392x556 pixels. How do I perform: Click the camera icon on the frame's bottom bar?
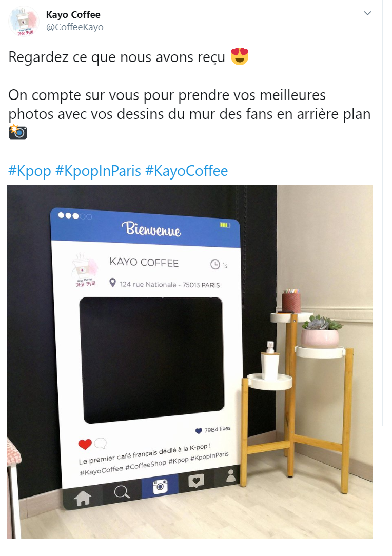tap(160, 486)
